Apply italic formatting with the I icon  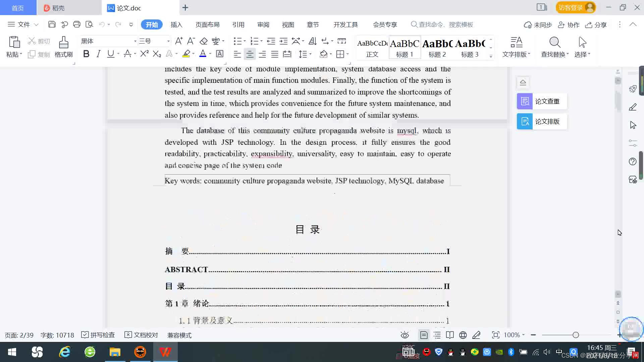pyautogui.click(x=98, y=54)
